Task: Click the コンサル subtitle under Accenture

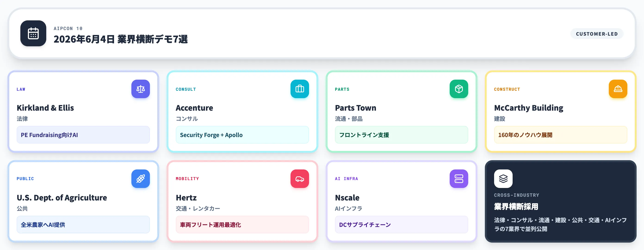Action: tap(187, 119)
